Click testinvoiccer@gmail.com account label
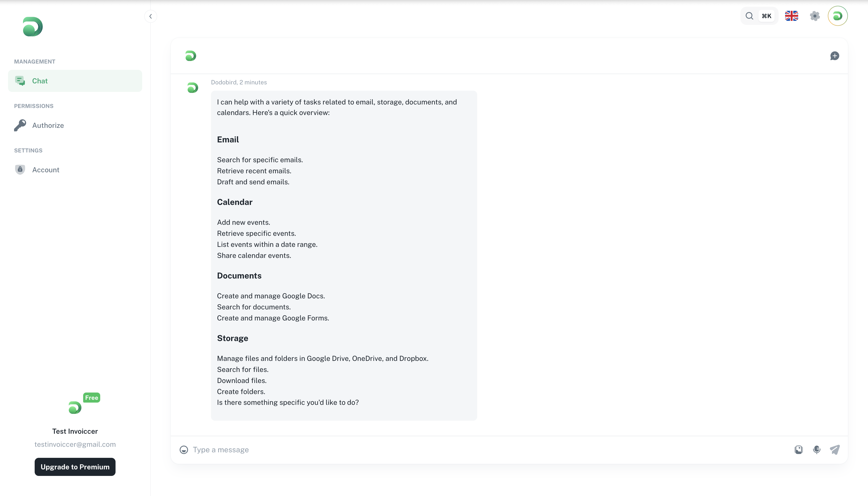The width and height of the screenshot is (868, 496). pos(75,444)
